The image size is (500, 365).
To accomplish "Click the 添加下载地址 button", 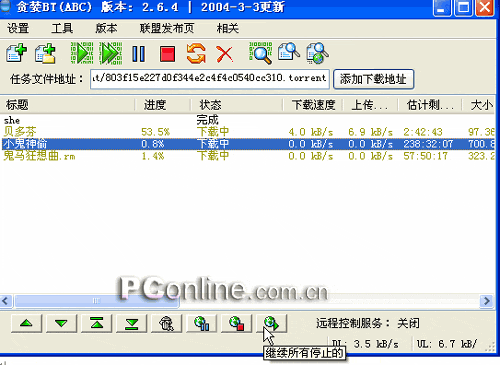I will tap(373, 79).
